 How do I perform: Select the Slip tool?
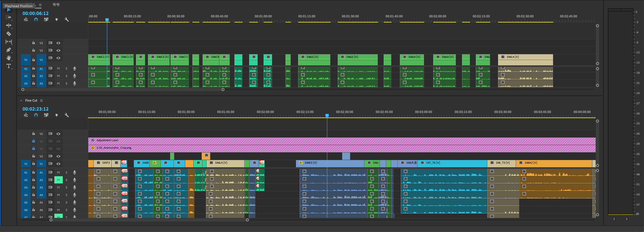(x=9, y=42)
